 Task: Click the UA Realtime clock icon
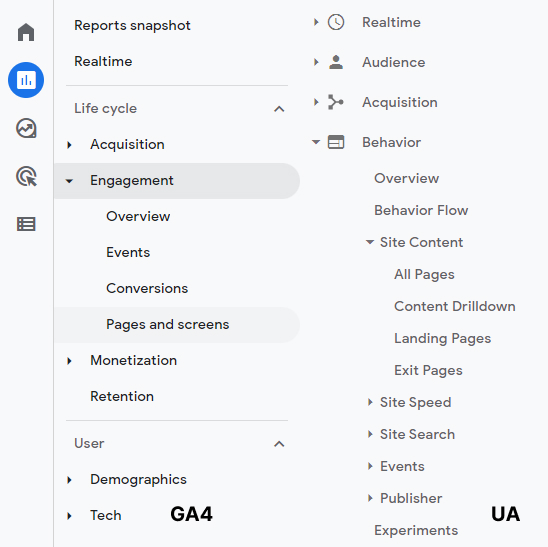[x=336, y=22]
